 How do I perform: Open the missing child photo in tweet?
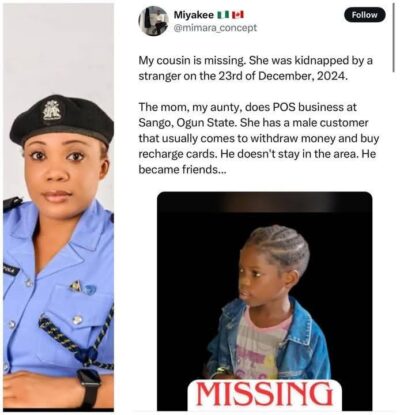click(265, 301)
